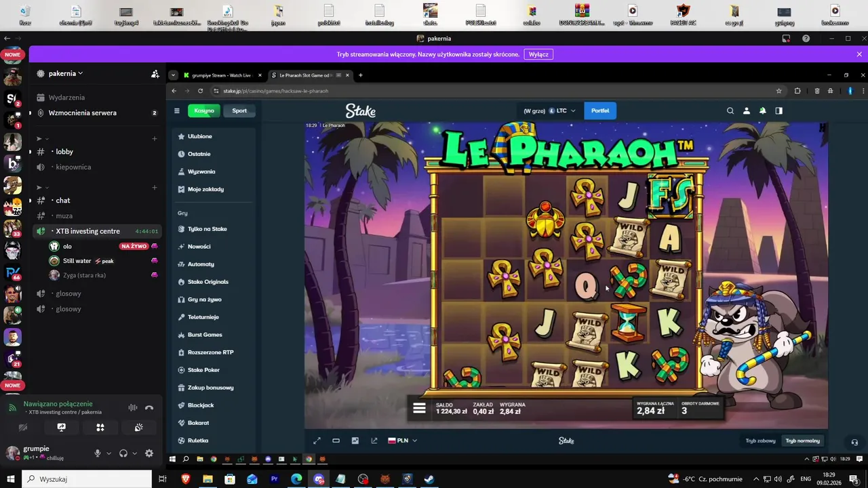This screenshot has width=868, height=488.
Task: Launch Brave browser from taskbar
Action: 185,479
